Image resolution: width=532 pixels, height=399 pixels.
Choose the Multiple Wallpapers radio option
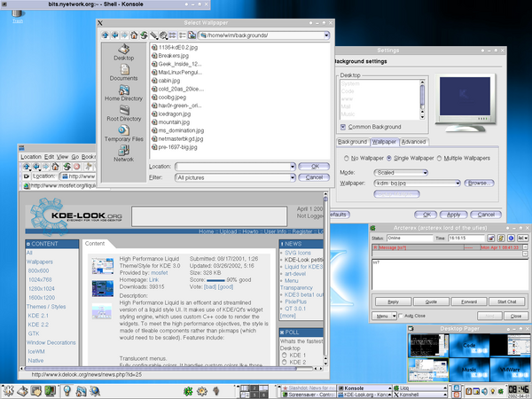pos(440,156)
